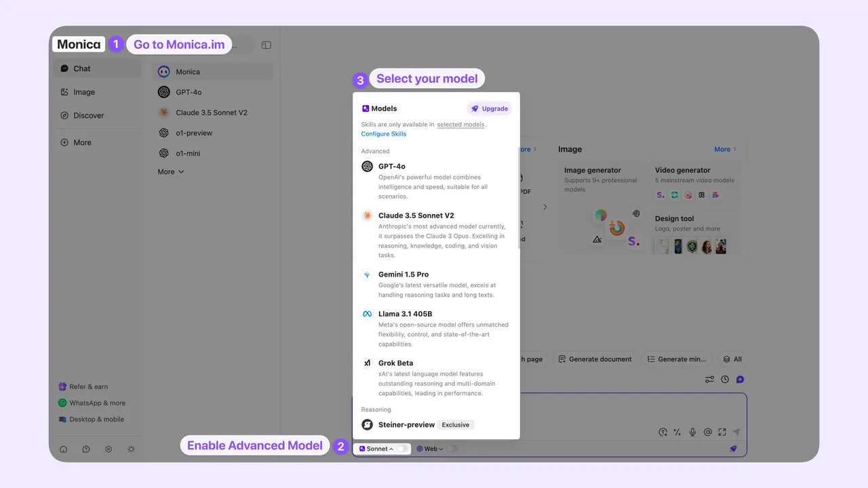
Task: Open help question-mark icon
Action: coord(86,449)
